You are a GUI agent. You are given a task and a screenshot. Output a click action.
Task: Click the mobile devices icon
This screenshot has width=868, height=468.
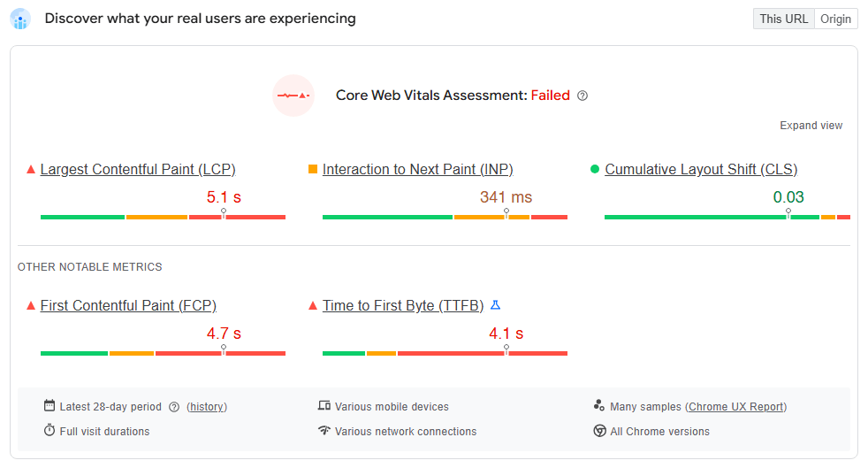point(324,406)
